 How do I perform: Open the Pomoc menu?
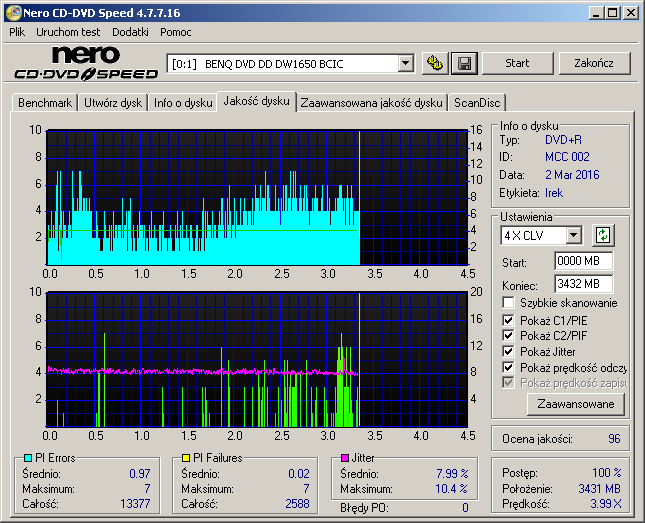[176, 32]
